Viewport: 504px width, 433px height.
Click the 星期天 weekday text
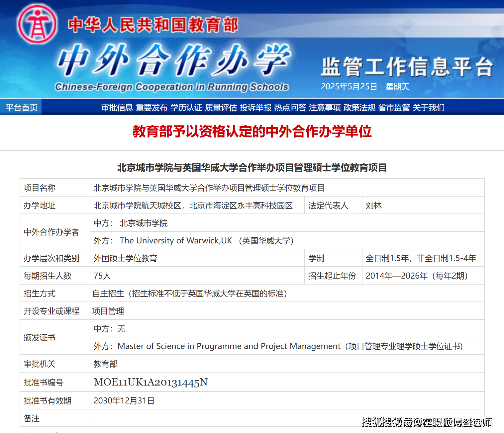(397, 87)
